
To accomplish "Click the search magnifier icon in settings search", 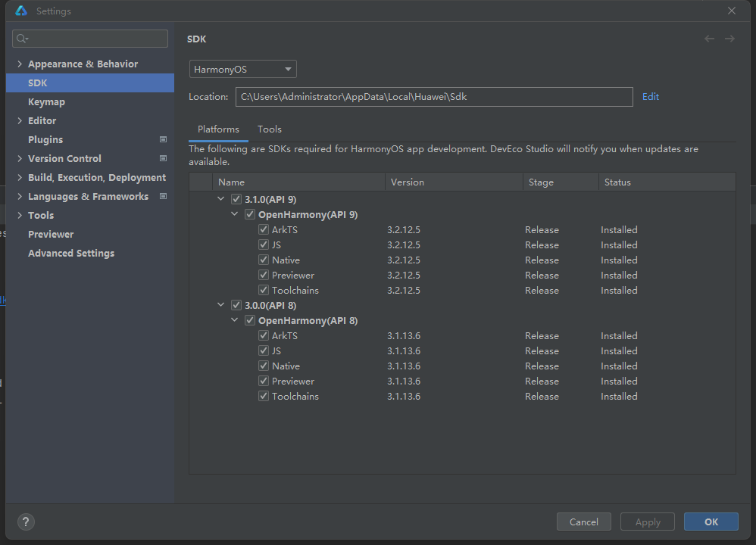I will click(x=22, y=39).
